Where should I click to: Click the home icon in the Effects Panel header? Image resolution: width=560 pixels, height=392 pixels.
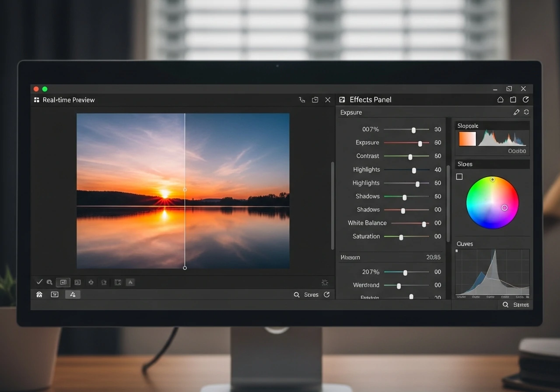click(500, 100)
